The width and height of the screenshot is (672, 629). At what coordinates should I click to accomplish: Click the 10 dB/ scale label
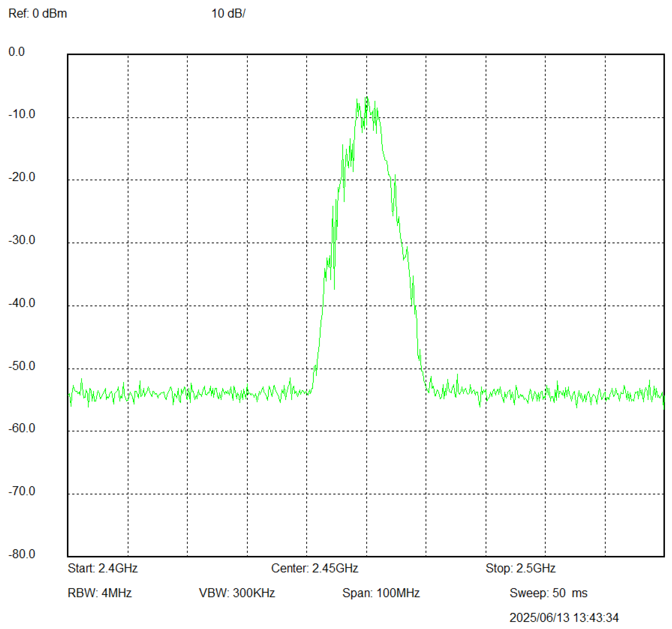click(228, 13)
